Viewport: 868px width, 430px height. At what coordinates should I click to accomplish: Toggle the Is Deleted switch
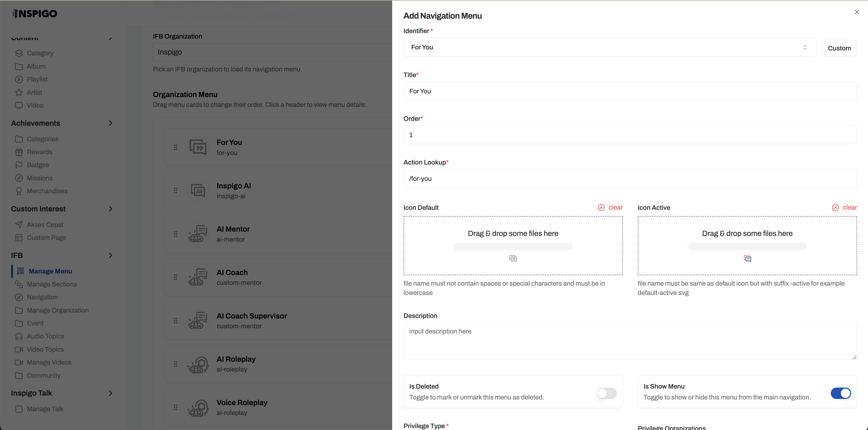point(606,393)
